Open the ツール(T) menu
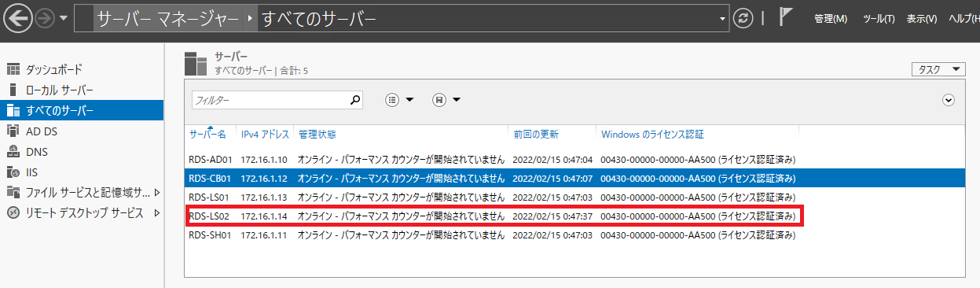Screen dimensions: 980x288 click(879, 19)
